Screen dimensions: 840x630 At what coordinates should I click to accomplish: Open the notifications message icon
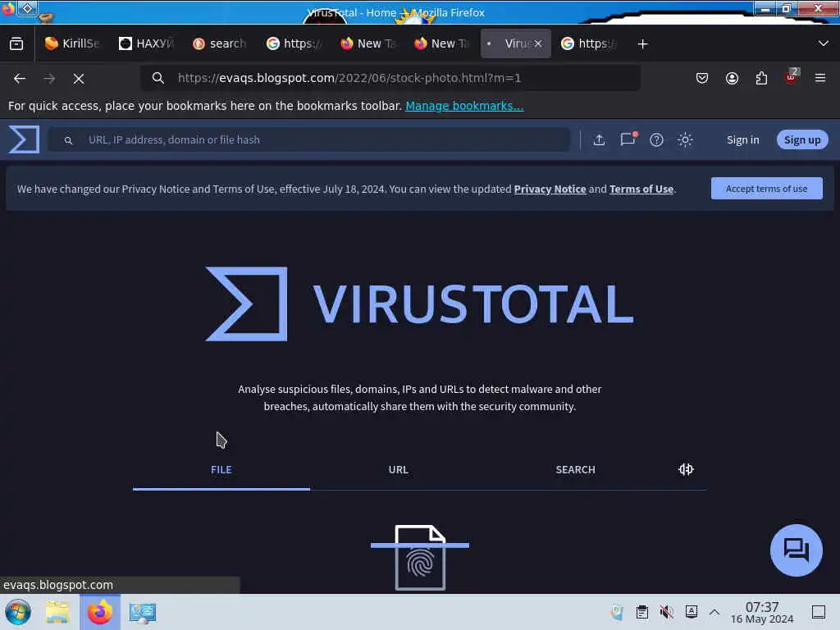pyautogui.click(x=628, y=139)
